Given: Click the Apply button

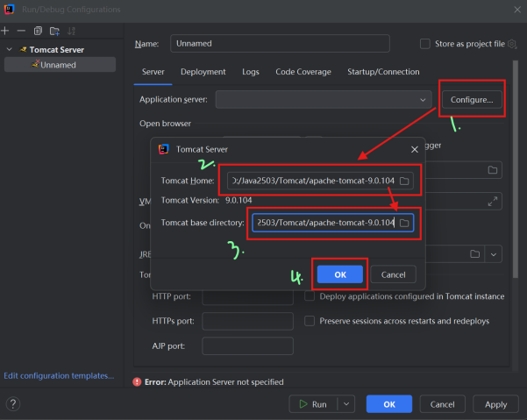Looking at the screenshot, I should pyautogui.click(x=495, y=404).
